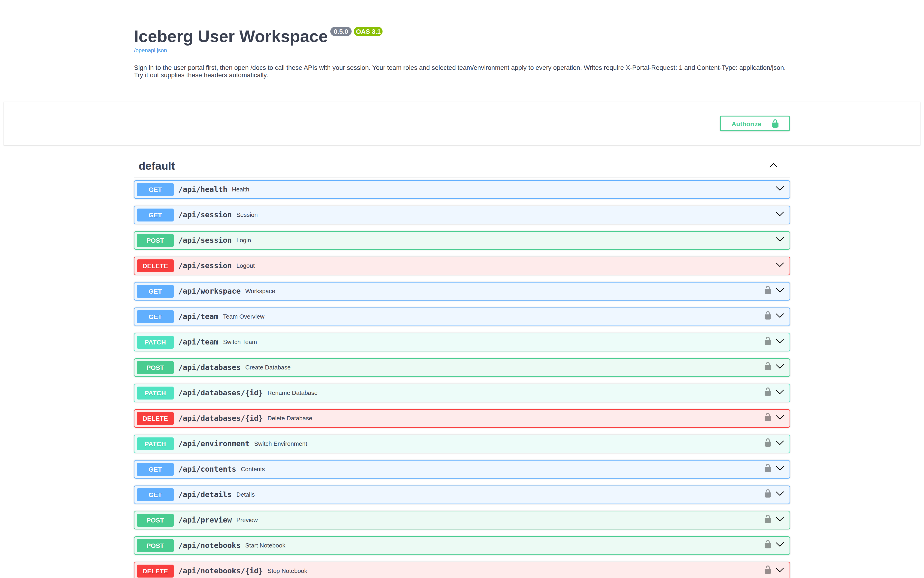Click the /api/notebooks Start Notebook path
The width and height of the screenshot is (924, 578).
point(210,545)
